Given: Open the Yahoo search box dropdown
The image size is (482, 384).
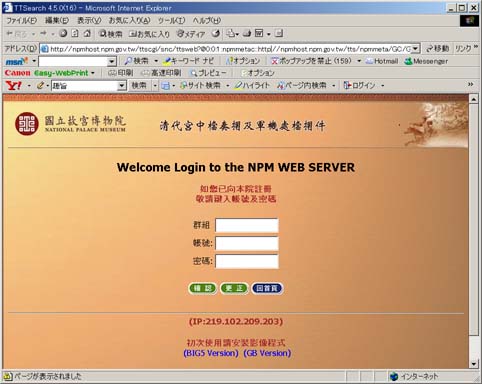Looking at the screenshot, I should 122,86.
